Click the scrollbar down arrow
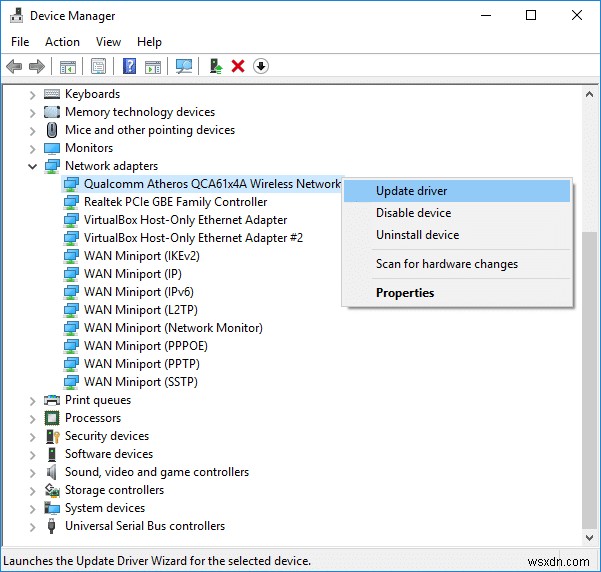Screen dimensions: 601x572 click(x=590, y=537)
